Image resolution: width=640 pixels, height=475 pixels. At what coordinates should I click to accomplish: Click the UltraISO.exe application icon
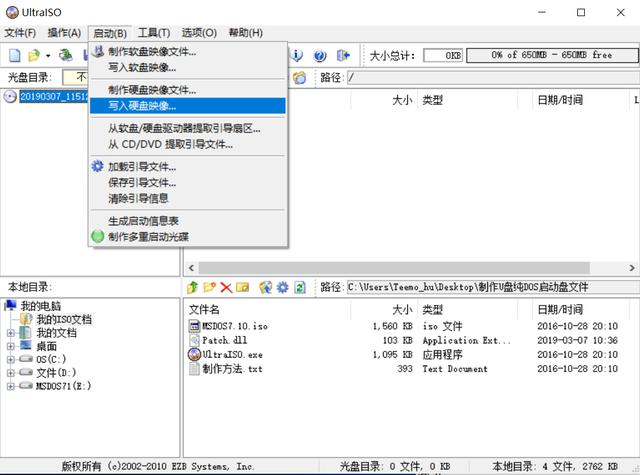pyautogui.click(x=195, y=354)
